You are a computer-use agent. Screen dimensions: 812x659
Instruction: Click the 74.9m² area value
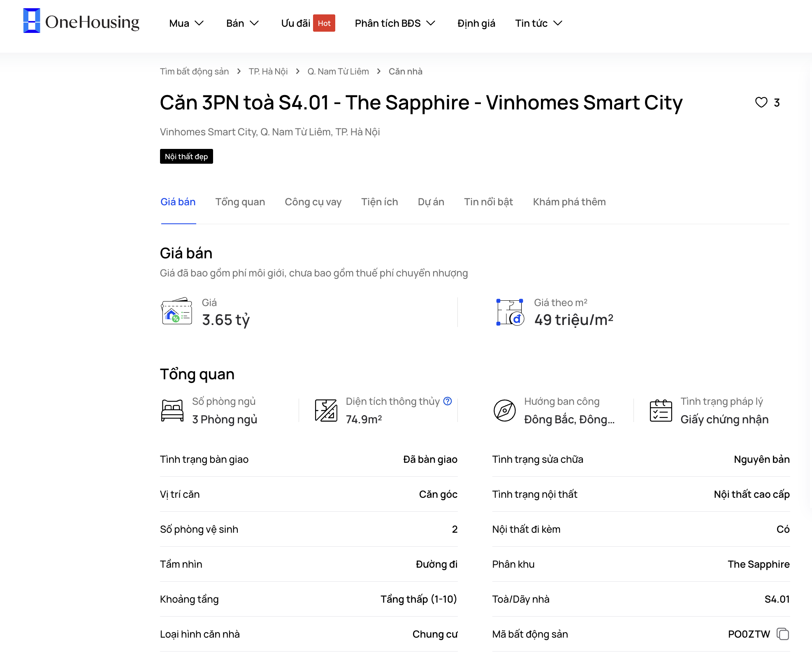[x=364, y=419]
